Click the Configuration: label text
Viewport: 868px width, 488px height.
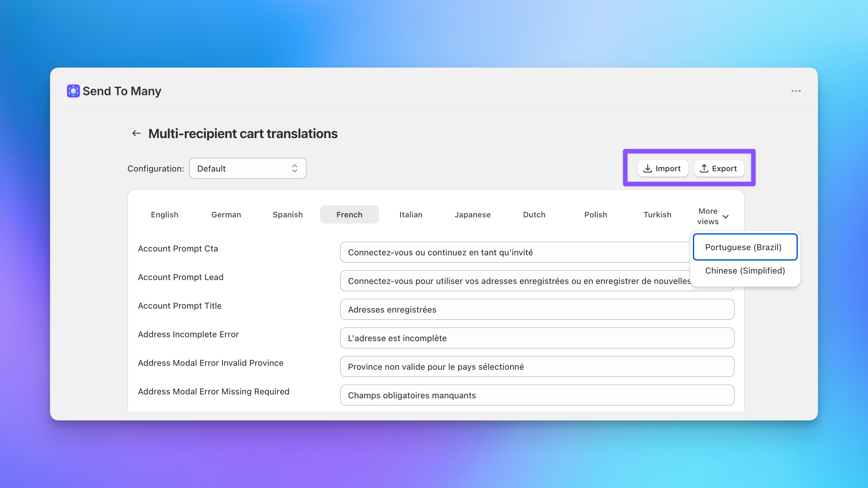point(156,169)
